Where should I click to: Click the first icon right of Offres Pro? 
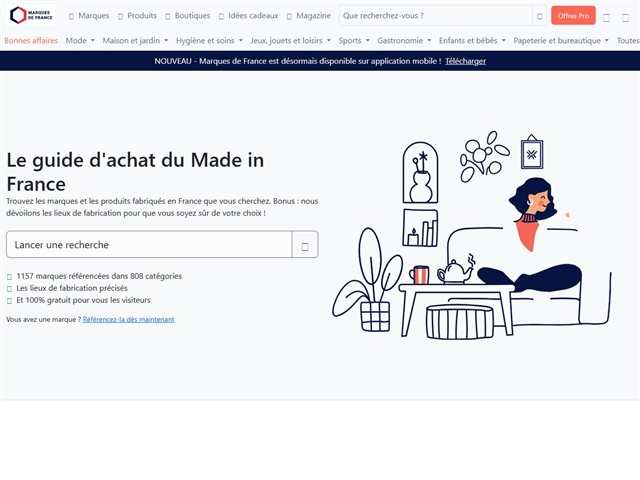coord(607,18)
